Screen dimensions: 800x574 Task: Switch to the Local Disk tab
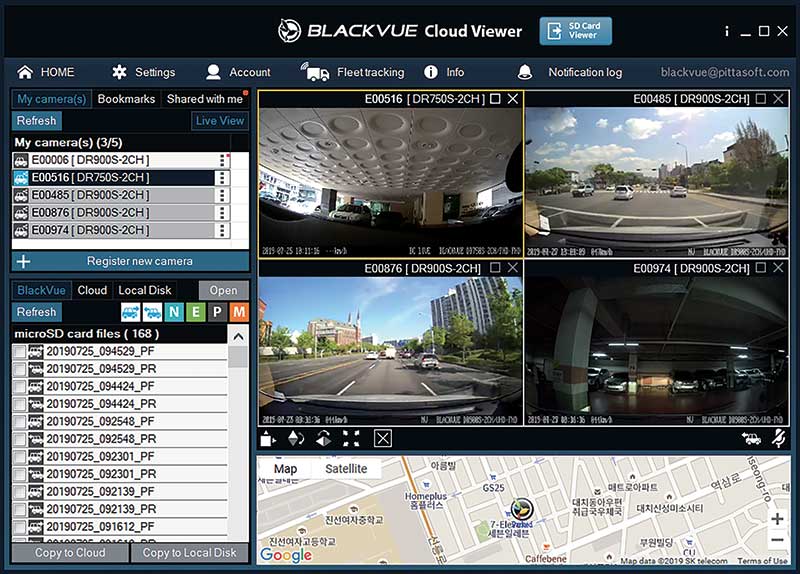pos(146,290)
